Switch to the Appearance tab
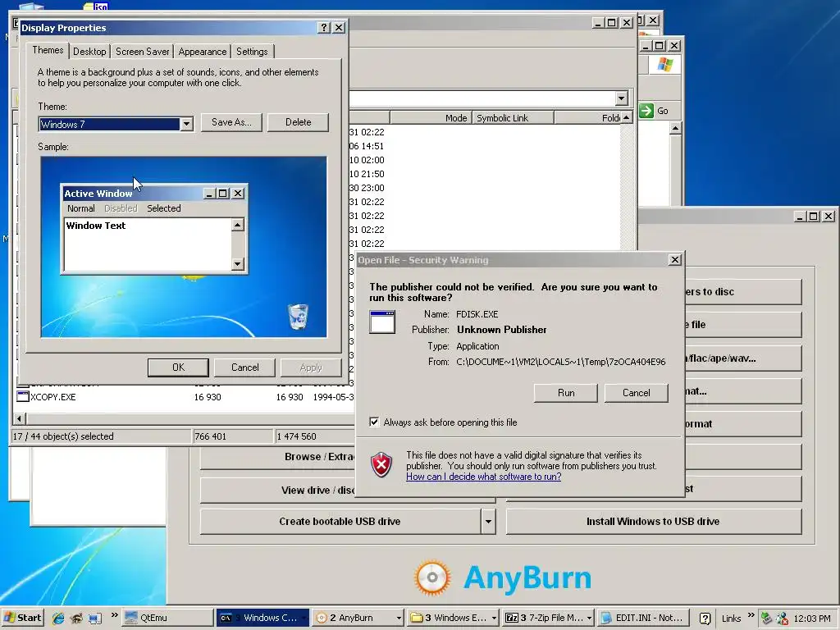The image size is (840, 630). [202, 52]
